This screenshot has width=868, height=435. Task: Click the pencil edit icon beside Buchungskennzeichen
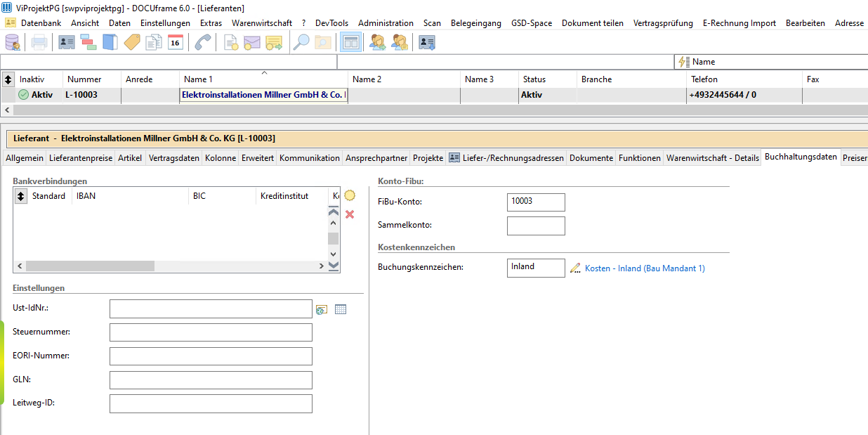tap(576, 268)
